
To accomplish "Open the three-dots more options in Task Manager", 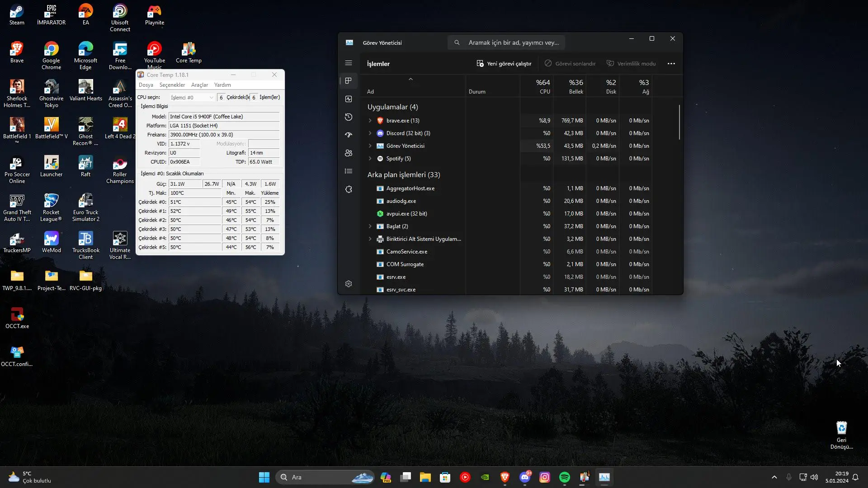I will (x=671, y=64).
